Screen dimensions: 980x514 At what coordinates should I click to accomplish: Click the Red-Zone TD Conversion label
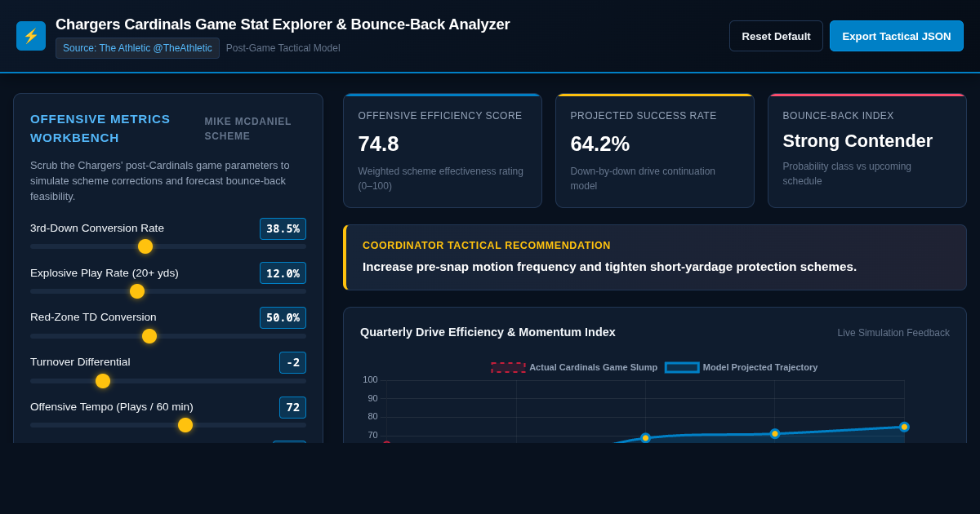point(93,317)
